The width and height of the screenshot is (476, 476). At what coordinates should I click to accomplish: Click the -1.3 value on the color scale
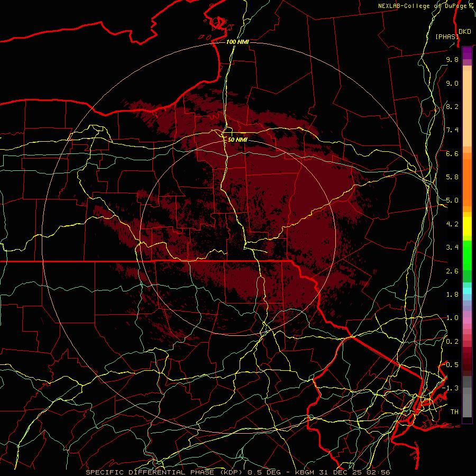451,388
